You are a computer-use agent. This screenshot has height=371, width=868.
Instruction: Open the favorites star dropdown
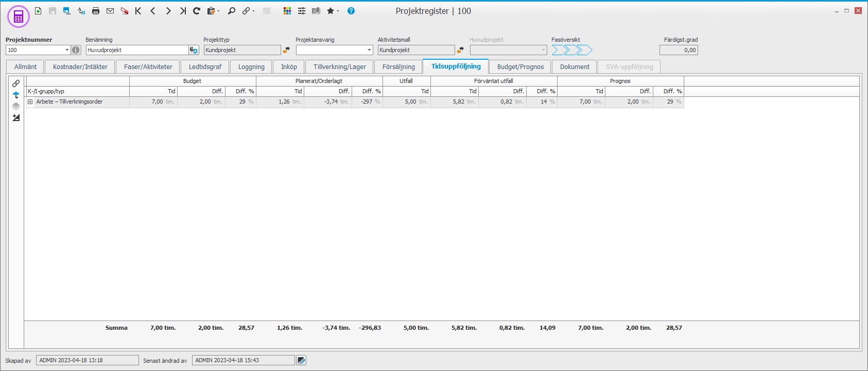333,11
